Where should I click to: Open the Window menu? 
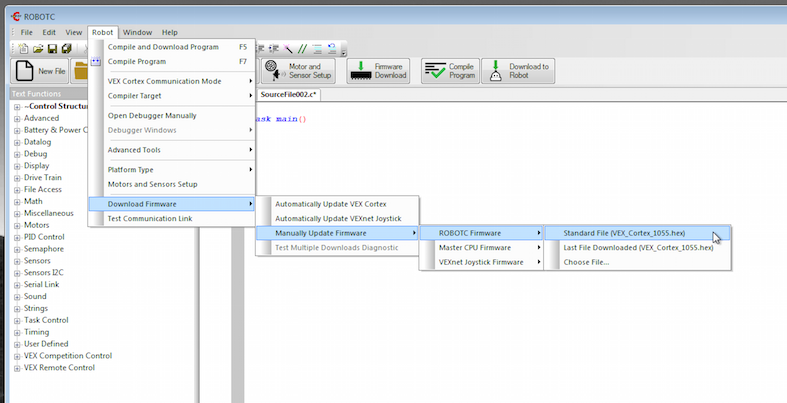tap(138, 32)
